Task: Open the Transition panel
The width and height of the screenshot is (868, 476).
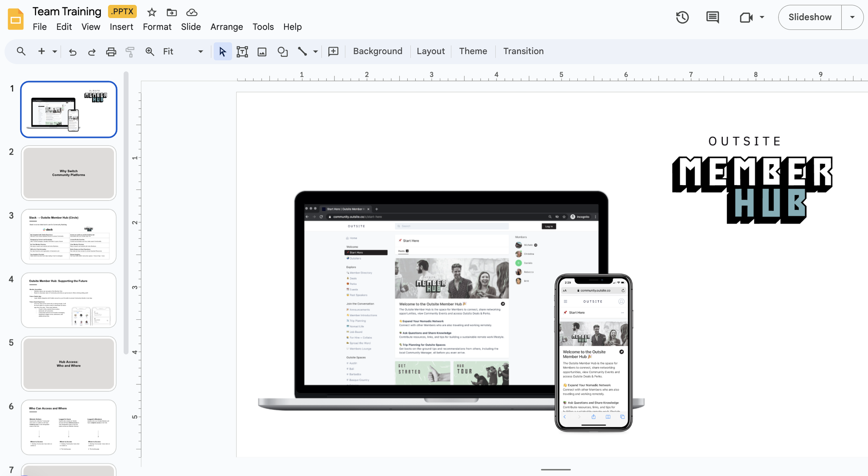Action: 523,51
